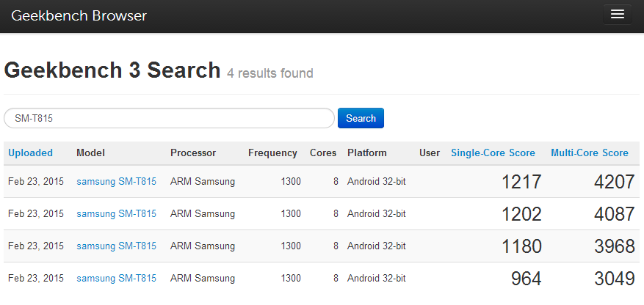Image resolution: width=644 pixels, height=305 pixels.
Task: Click the Model column header
Action: click(x=90, y=153)
